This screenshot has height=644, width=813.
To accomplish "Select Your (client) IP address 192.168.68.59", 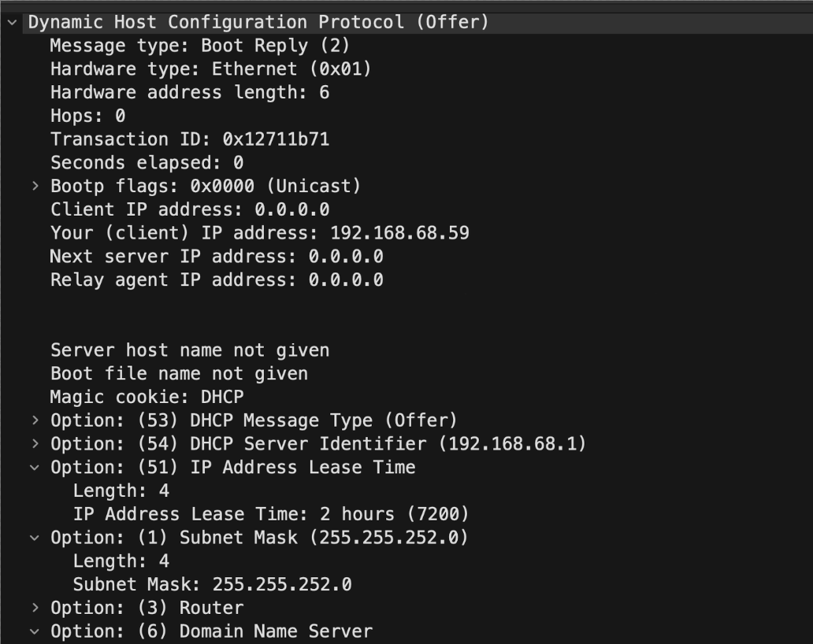I will pos(259,233).
